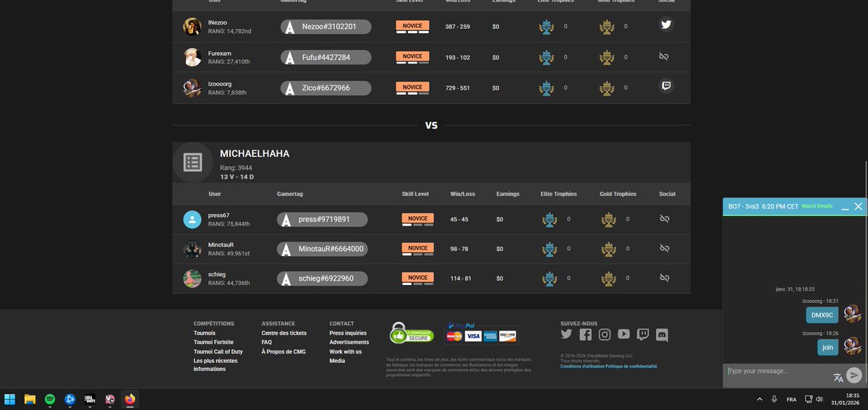Click gamertag Zico#6672966

click(325, 87)
